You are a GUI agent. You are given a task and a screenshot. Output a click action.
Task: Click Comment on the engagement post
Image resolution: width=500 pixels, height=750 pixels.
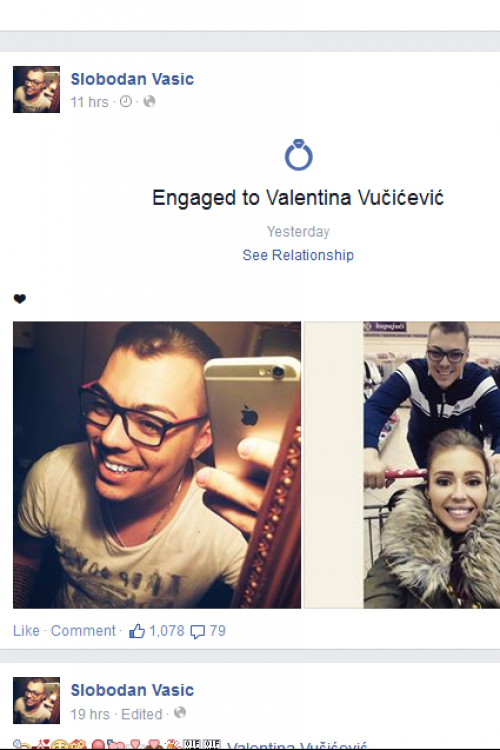(x=83, y=631)
